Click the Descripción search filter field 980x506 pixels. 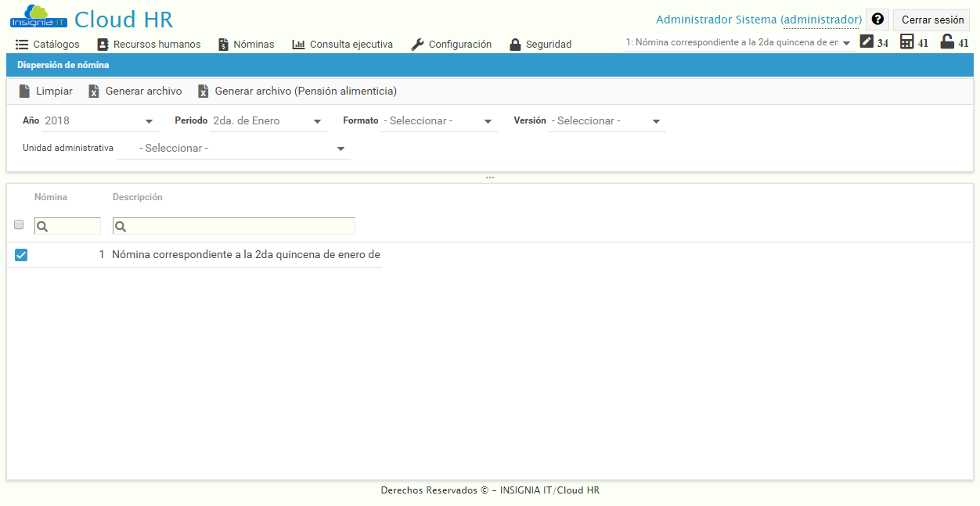tap(233, 225)
